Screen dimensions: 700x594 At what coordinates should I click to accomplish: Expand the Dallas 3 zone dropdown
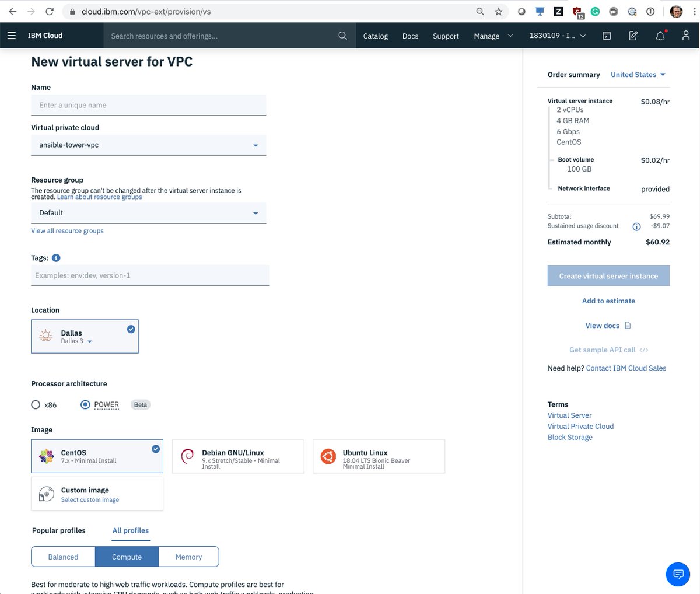tap(76, 341)
